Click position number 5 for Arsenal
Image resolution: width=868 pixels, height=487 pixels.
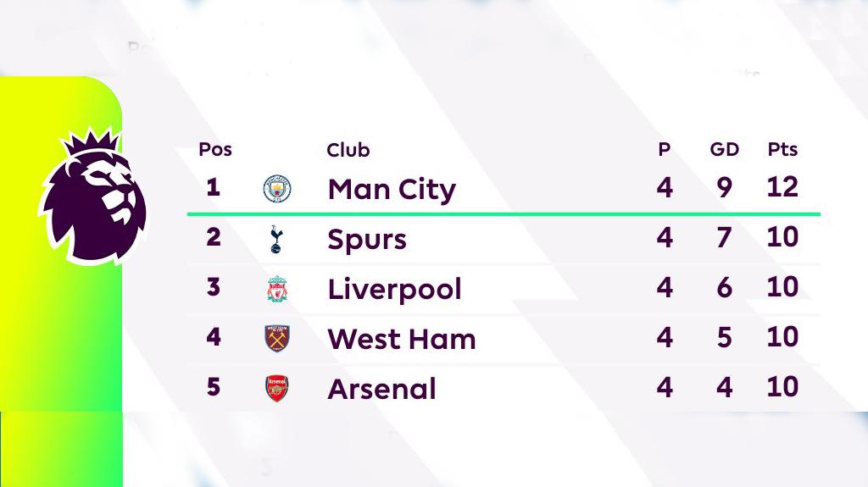tap(214, 387)
